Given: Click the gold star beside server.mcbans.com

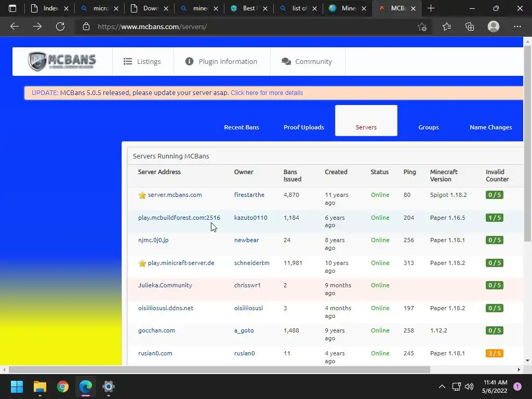Looking at the screenshot, I should tap(142, 195).
